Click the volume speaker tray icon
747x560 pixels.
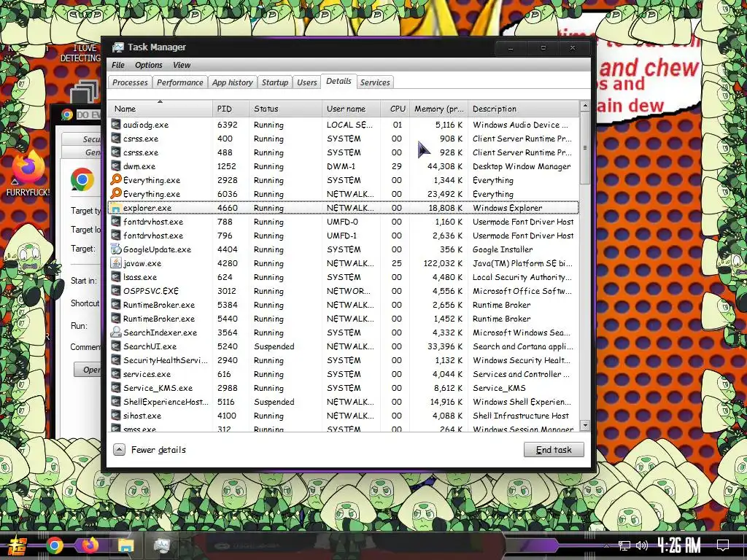(x=642, y=545)
